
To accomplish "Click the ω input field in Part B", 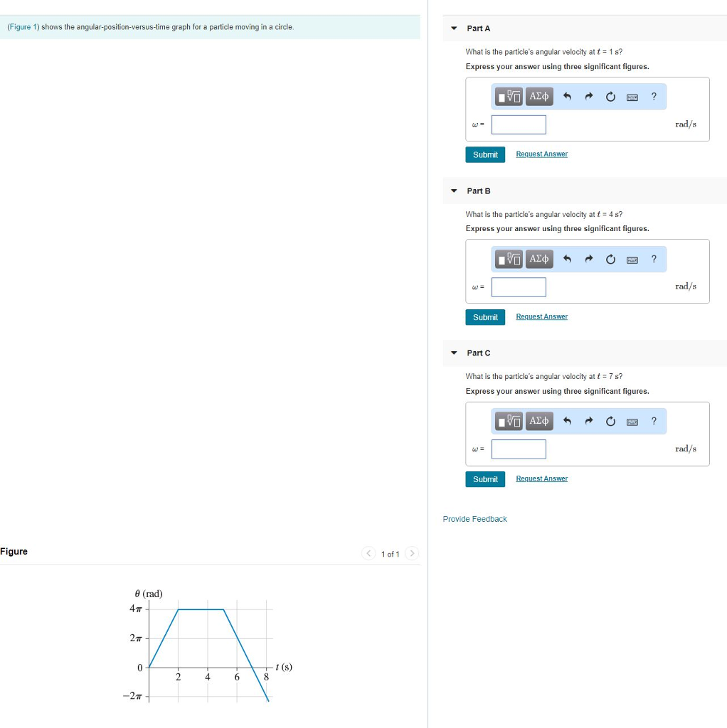I will (519, 287).
